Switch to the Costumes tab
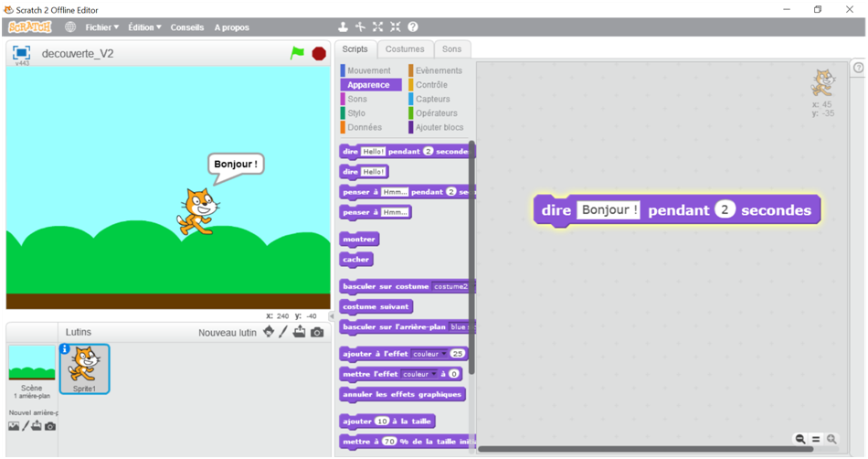868x459 pixels. [x=404, y=49]
